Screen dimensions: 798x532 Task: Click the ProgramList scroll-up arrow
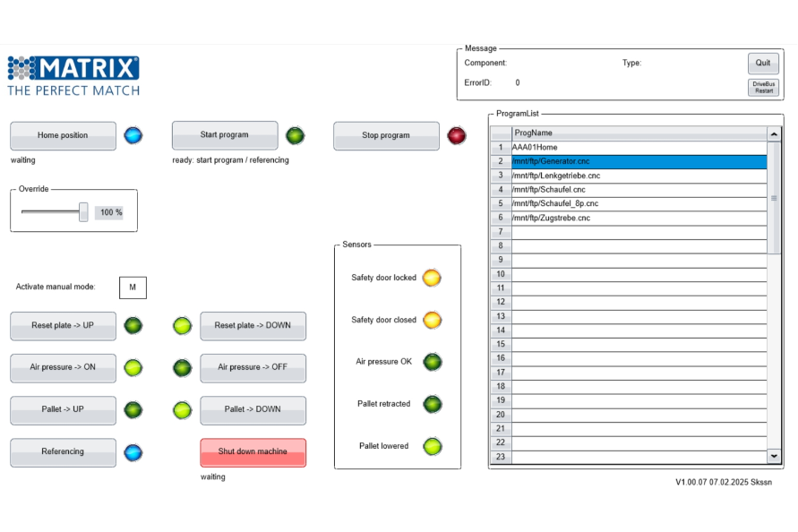pos(774,133)
